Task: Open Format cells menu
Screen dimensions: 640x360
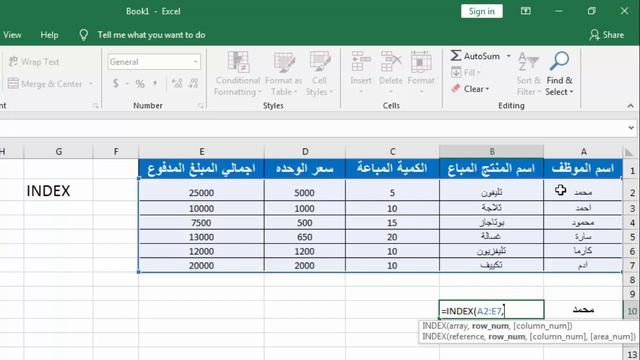Action: pos(421,73)
